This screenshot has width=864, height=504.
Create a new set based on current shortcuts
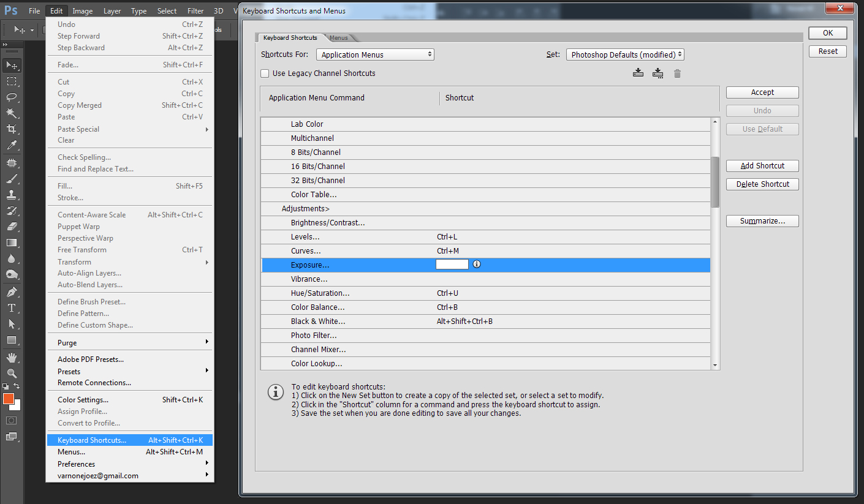coord(638,73)
